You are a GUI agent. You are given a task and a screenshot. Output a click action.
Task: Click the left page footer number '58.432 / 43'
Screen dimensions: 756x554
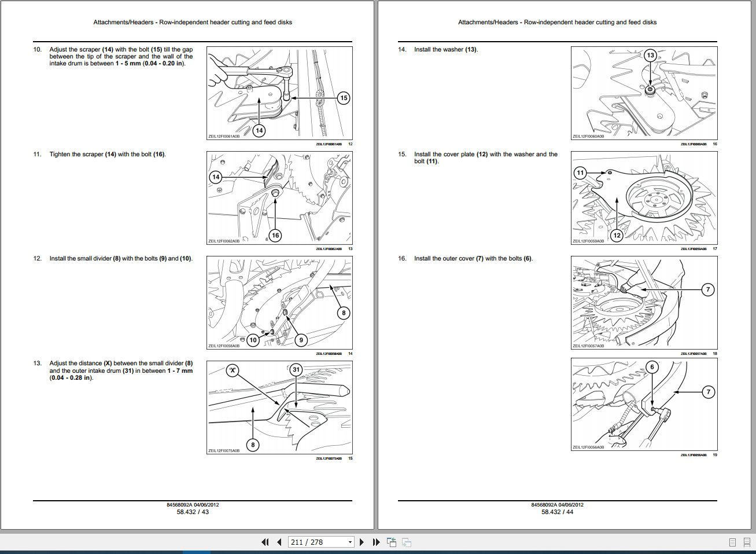[x=193, y=512]
